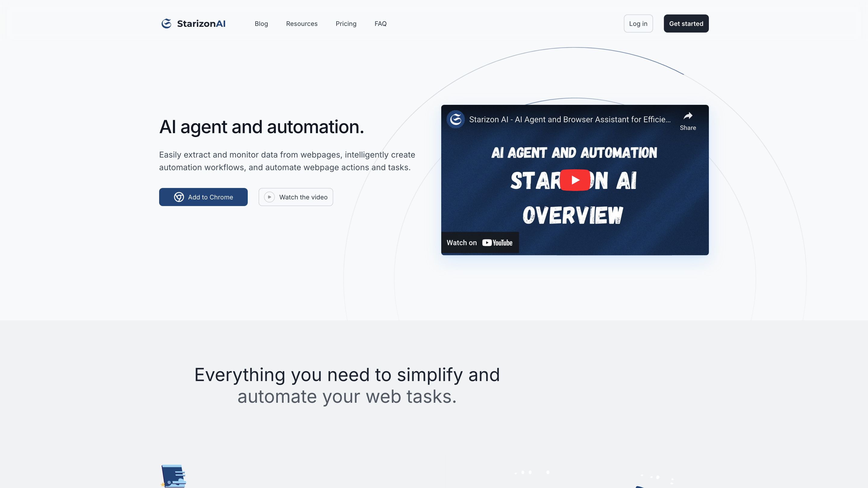View the Pricing page

(x=346, y=23)
